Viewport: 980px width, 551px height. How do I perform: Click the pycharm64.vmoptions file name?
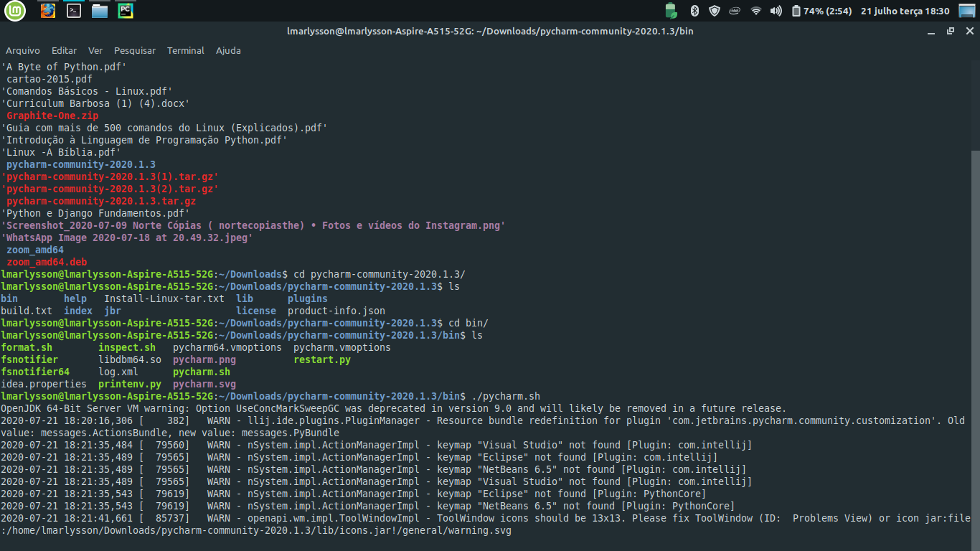click(x=227, y=347)
